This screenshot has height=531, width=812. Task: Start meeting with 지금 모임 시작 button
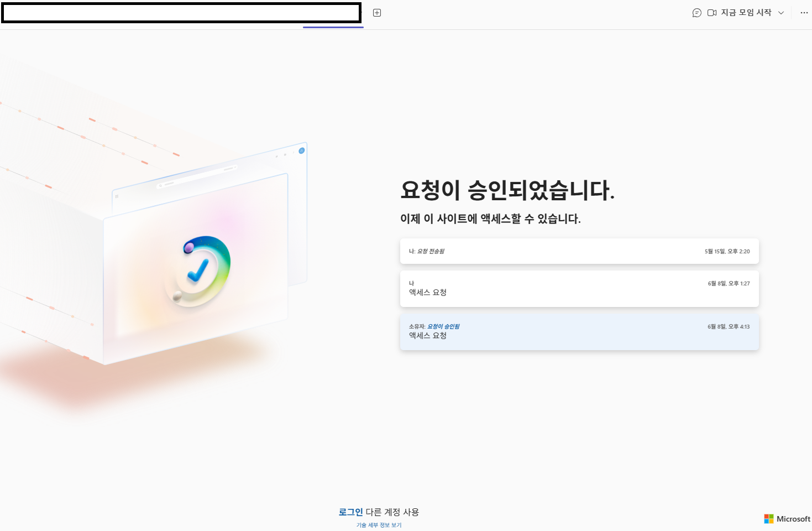pos(740,13)
